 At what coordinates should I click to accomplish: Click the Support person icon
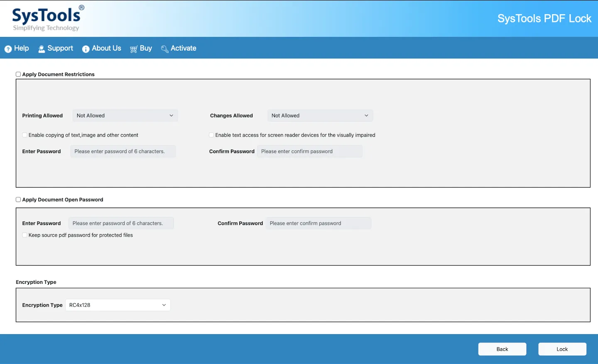click(42, 49)
